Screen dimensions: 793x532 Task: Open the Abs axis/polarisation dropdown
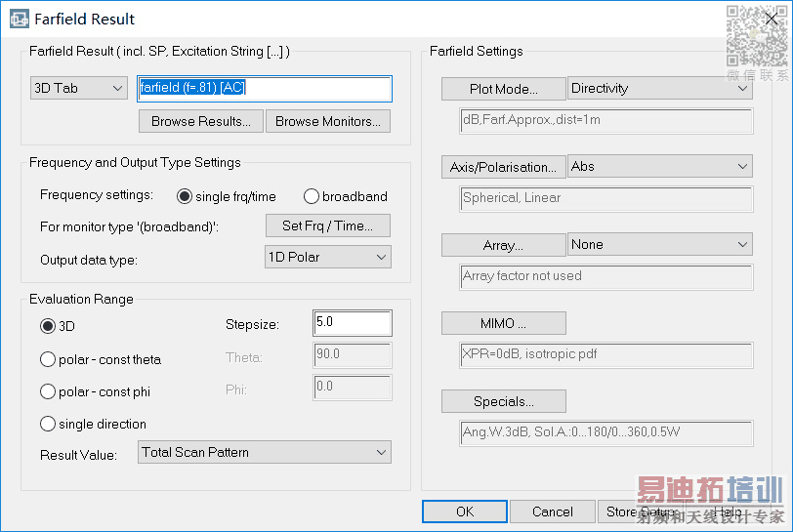point(660,166)
